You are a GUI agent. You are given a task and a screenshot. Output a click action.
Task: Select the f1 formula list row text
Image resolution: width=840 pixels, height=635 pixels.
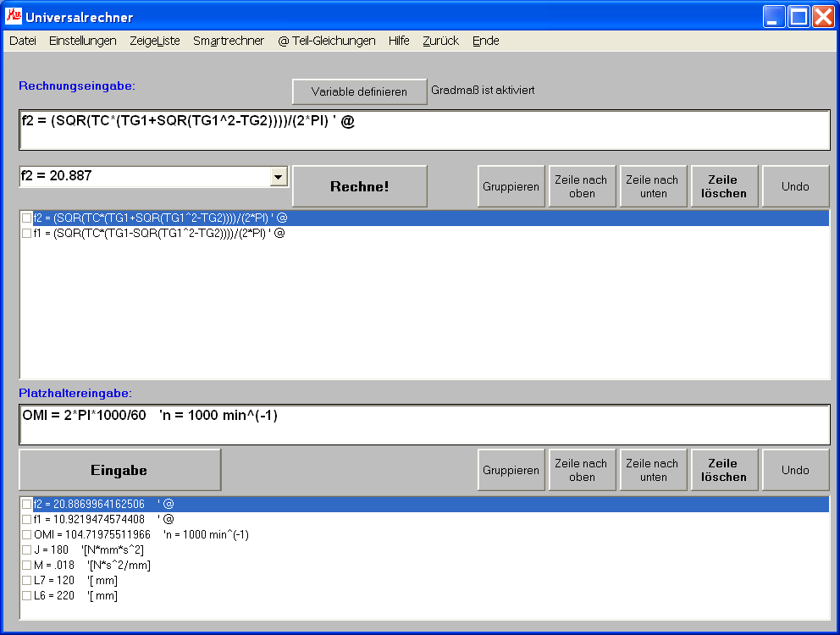point(159,234)
